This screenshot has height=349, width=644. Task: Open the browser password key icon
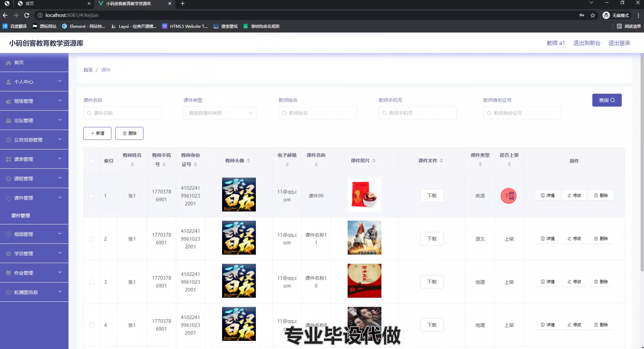point(582,15)
